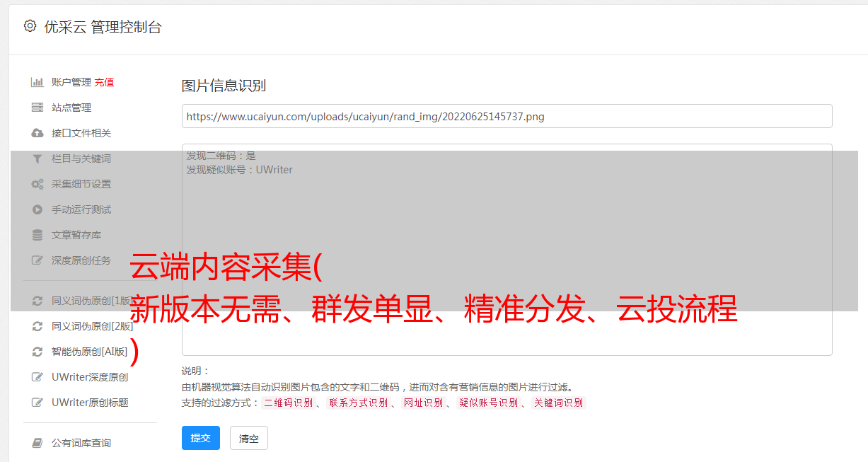Click the cloud upload icon for 接口文件相关

pos(37,133)
